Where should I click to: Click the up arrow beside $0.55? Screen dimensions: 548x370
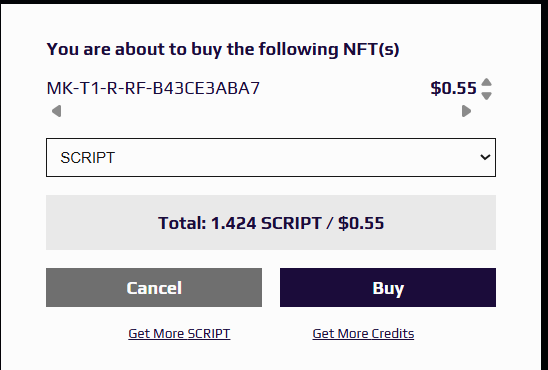tap(486, 82)
